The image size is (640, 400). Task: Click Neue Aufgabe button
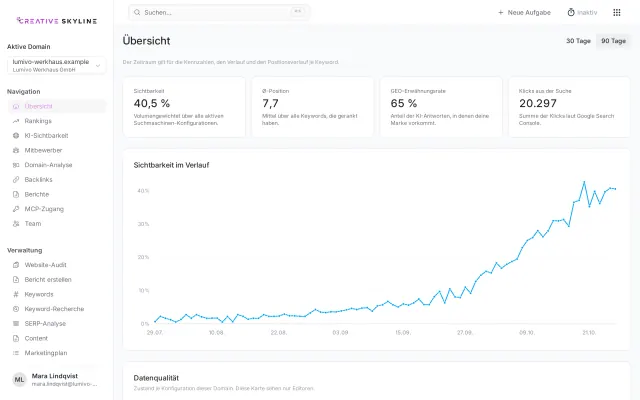point(524,13)
